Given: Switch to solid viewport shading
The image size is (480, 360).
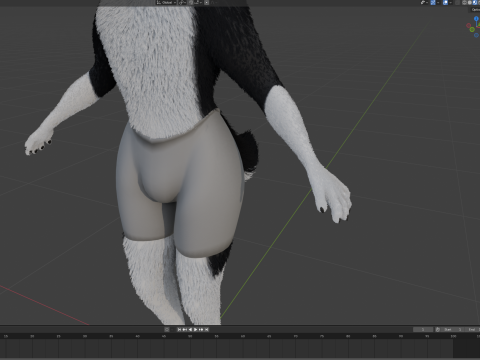Looking at the screenshot, I should click(x=470, y=2).
